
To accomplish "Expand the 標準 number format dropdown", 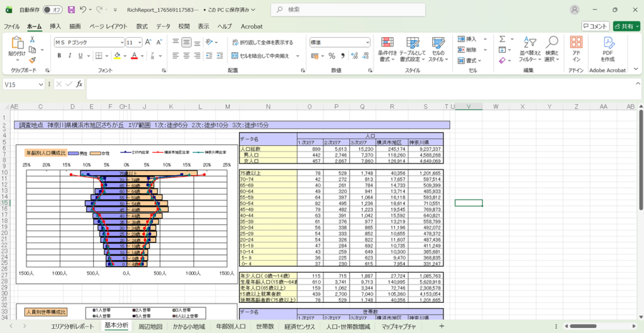I will 367,43.
